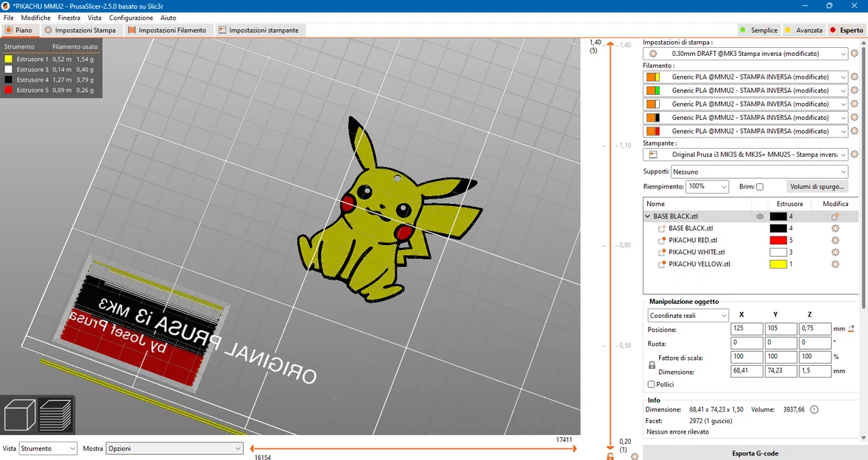The height and width of the screenshot is (460, 868).
Task: Edit the yellow filament preset via gear icon
Action: [x=854, y=77]
